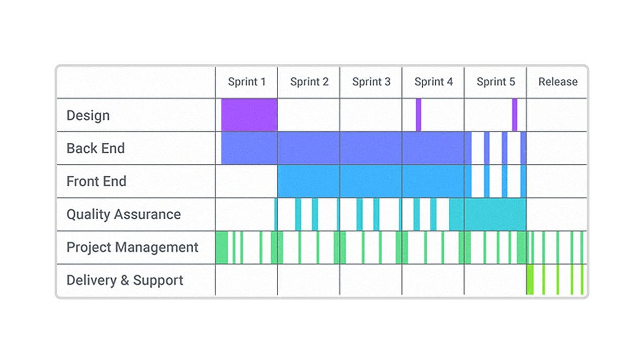This screenshot has height=362, width=644.
Task: Select the Delivery & Support row label
Action: click(125, 280)
